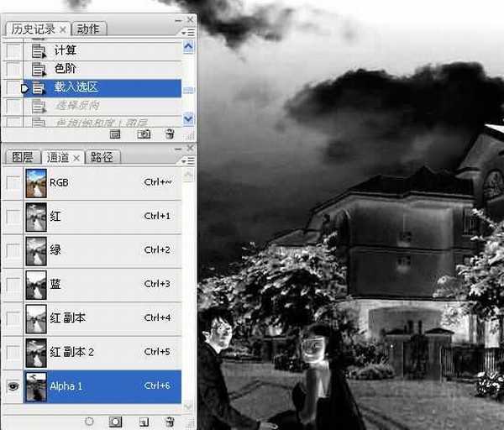Click step icon beside 色阶 history state
This screenshot has height=430, width=504.
coord(39,69)
